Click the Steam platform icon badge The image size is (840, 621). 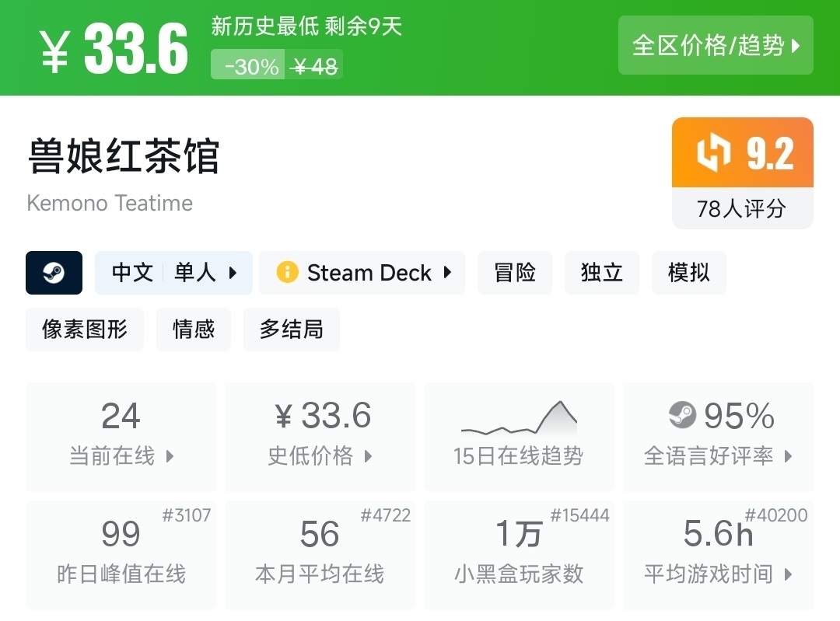click(x=54, y=273)
